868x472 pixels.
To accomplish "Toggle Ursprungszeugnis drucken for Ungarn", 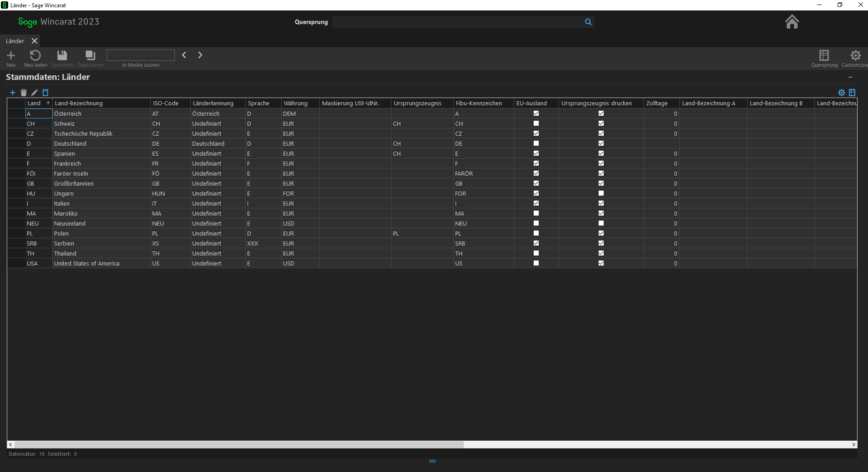I will (x=601, y=193).
